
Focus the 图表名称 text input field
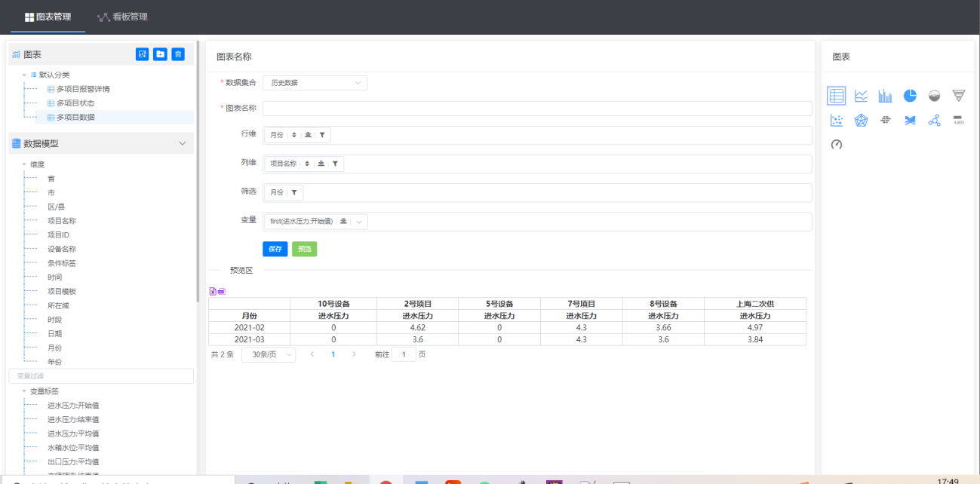click(x=537, y=109)
